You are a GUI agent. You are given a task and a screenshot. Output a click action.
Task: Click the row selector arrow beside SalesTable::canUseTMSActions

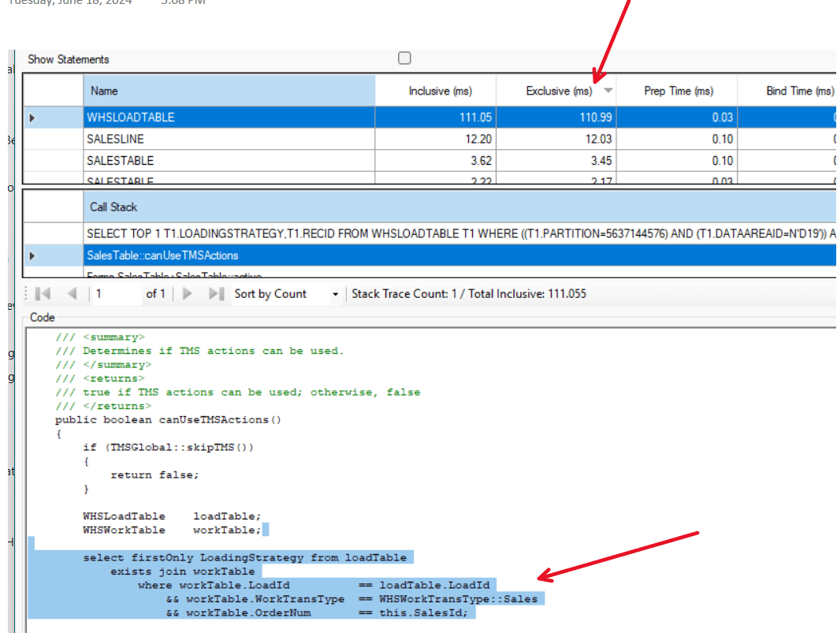pyautogui.click(x=32, y=255)
